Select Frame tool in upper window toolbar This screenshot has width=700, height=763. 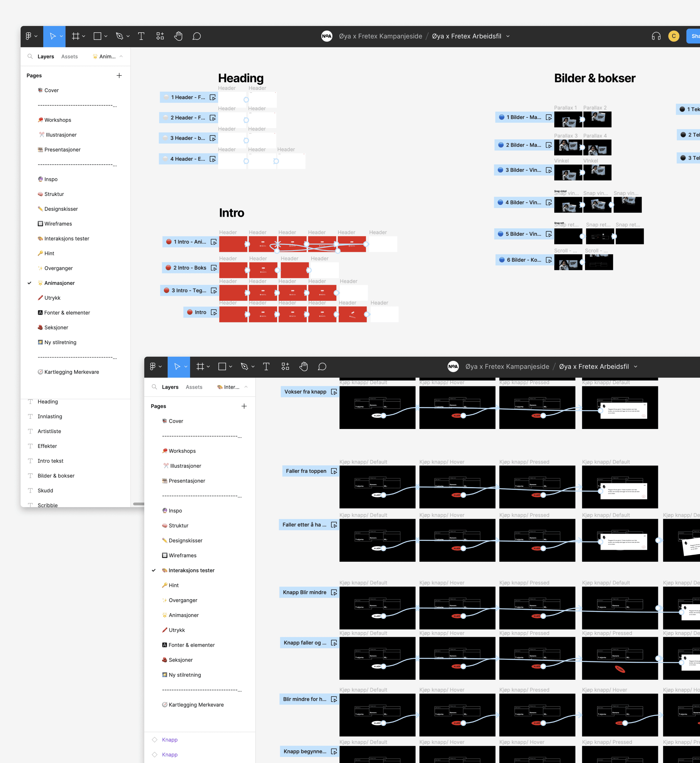click(76, 36)
